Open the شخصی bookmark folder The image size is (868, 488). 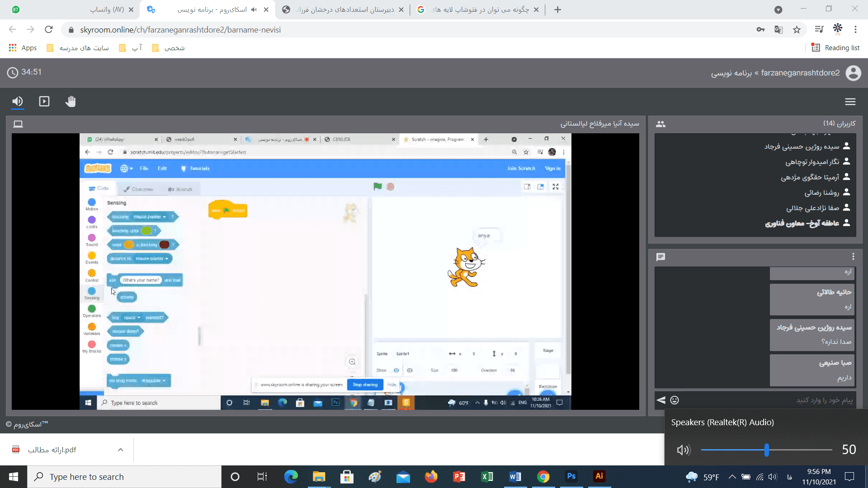[168, 48]
